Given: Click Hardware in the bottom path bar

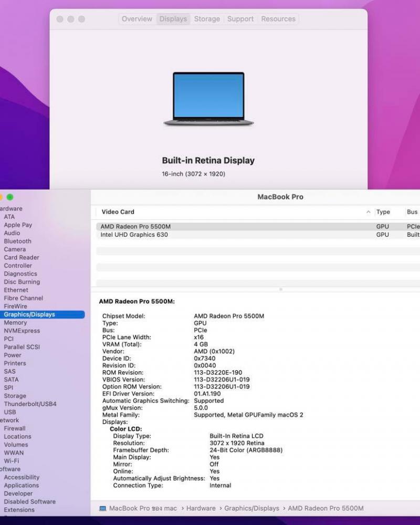Looking at the screenshot, I should pos(201,508).
